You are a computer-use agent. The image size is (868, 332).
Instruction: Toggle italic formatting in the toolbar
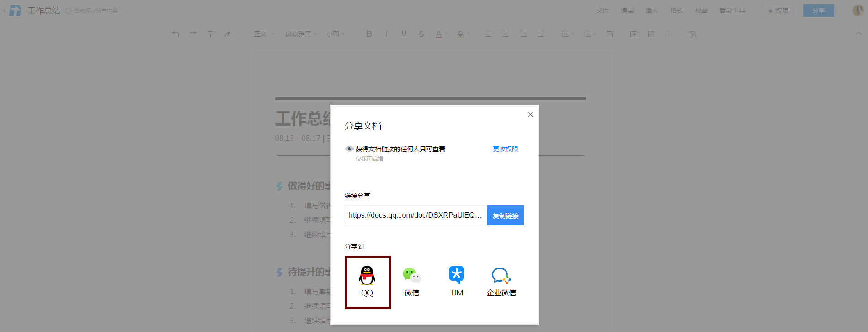(386, 34)
